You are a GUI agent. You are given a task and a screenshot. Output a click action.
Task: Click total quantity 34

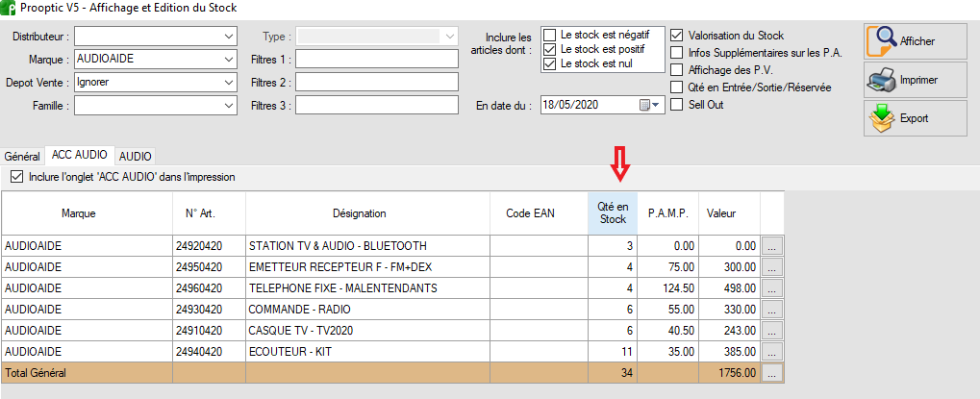[x=627, y=373]
